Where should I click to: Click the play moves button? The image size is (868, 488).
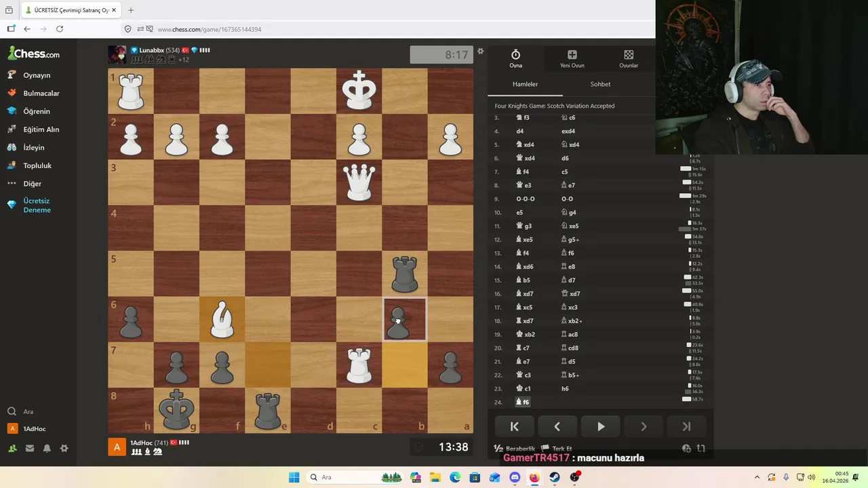point(600,426)
